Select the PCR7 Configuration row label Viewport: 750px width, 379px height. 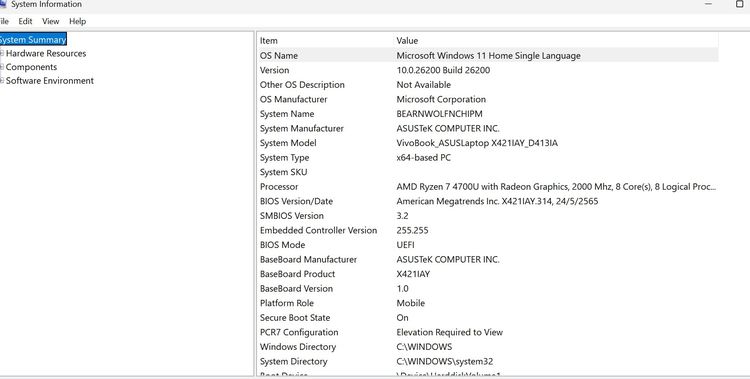point(299,333)
